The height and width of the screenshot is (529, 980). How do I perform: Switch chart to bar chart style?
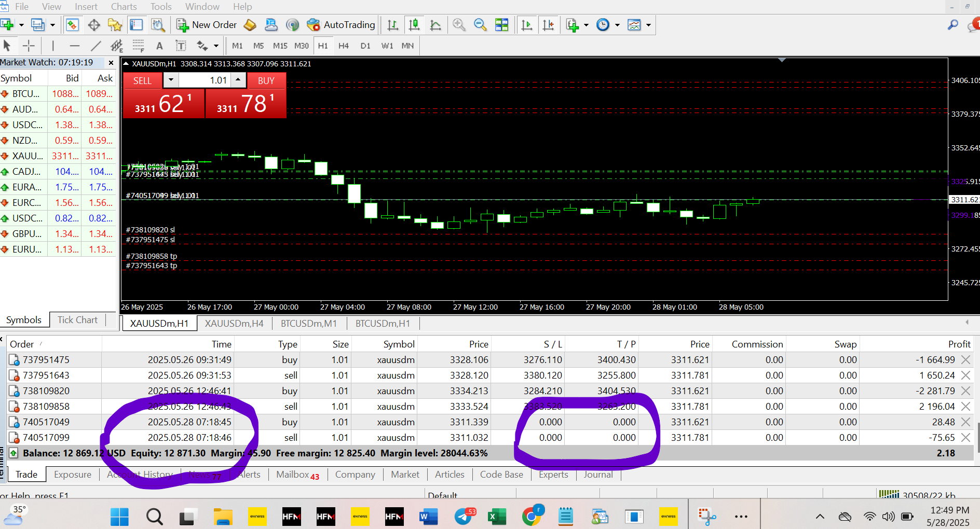(x=393, y=24)
